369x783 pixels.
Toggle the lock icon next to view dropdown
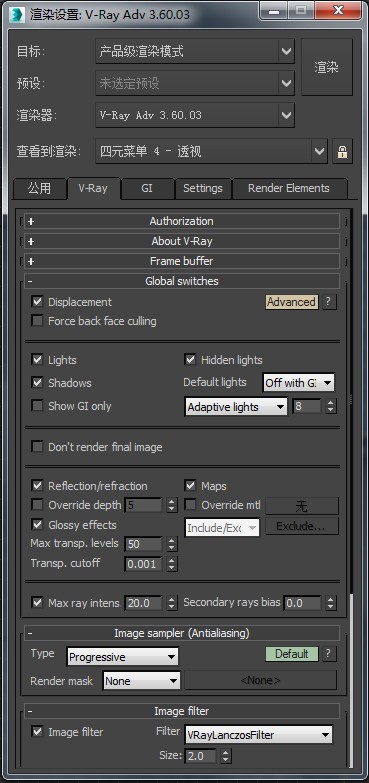click(x=343, y=151)
